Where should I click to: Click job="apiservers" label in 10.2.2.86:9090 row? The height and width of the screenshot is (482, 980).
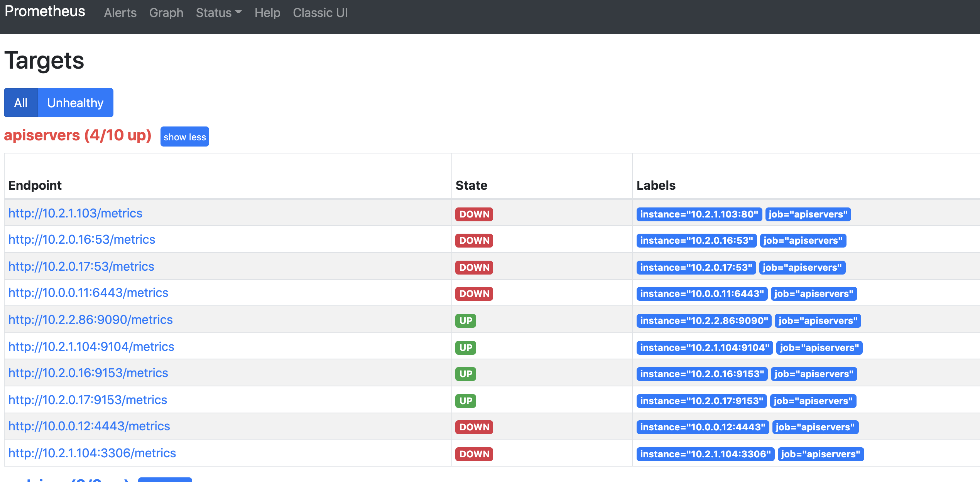[x=818, y=321]
